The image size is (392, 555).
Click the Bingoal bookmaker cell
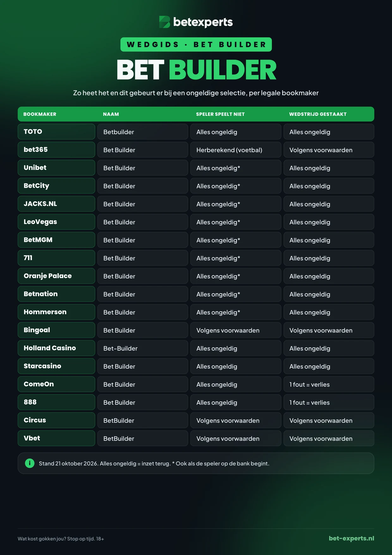(x=56, y=330)
